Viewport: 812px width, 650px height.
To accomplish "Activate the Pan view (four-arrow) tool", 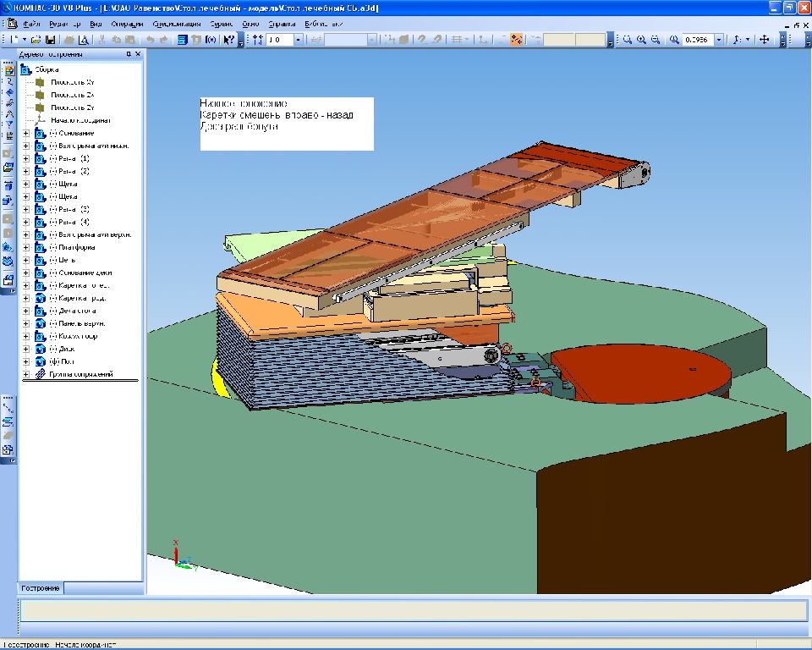I will [764, 40].
